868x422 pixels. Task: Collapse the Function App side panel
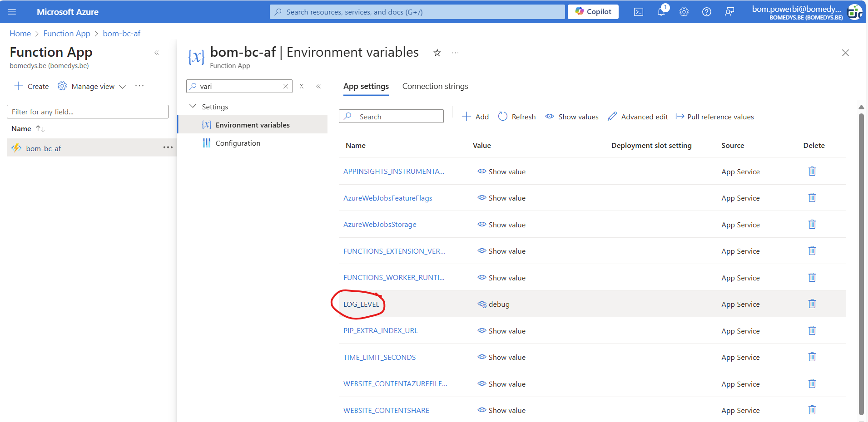point(157,53)
